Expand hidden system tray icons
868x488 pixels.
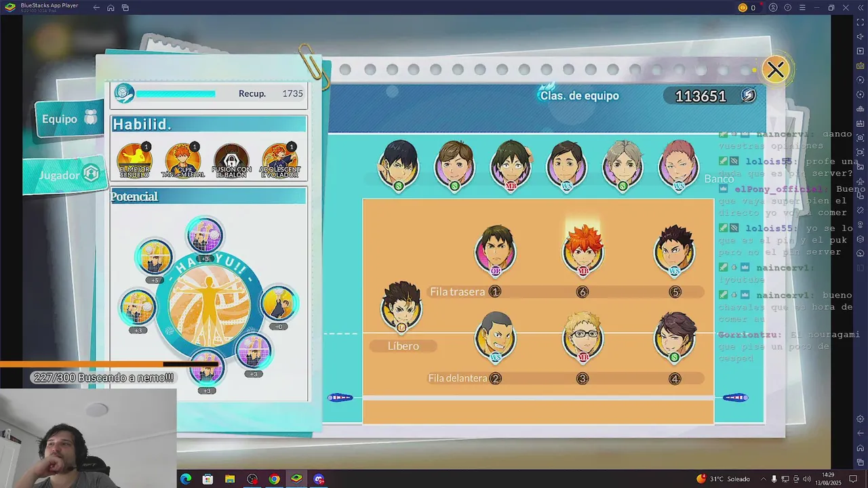pos(762,479)
